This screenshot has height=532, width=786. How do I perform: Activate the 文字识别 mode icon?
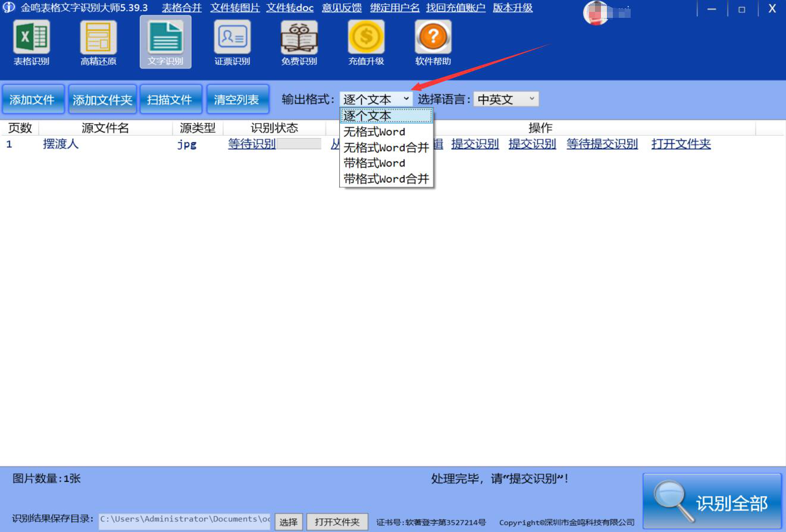165,42
